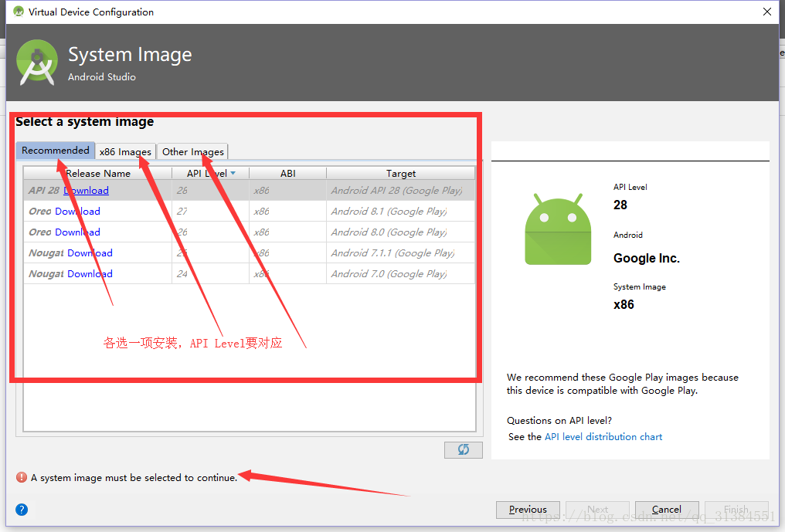Open the API level distribution chart link

click(603, 437)
